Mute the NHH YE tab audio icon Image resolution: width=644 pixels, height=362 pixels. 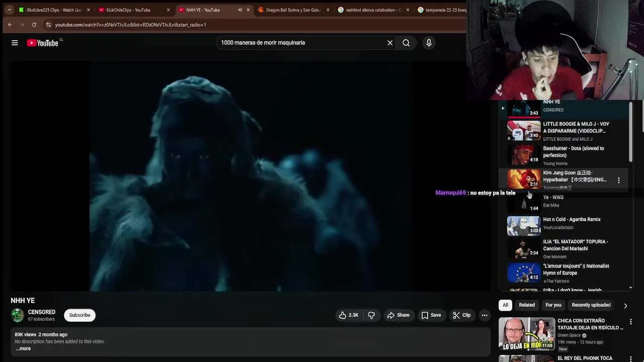(239, 10)
